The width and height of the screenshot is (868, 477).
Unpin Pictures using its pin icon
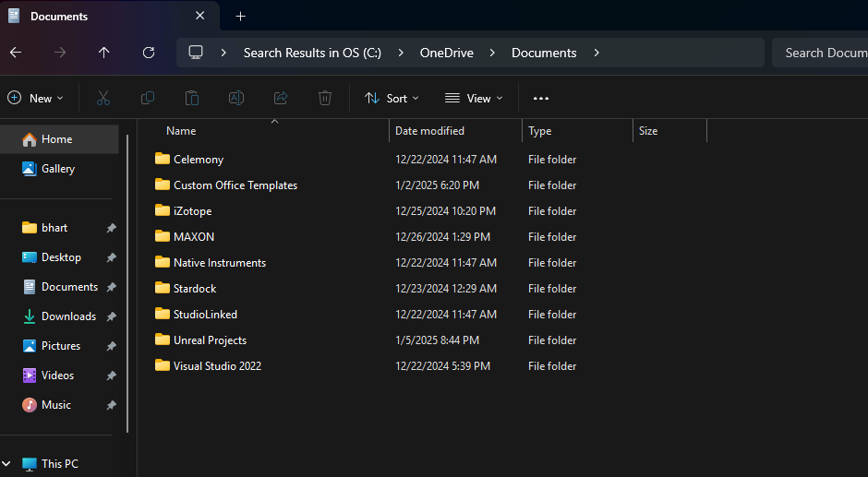111,346
